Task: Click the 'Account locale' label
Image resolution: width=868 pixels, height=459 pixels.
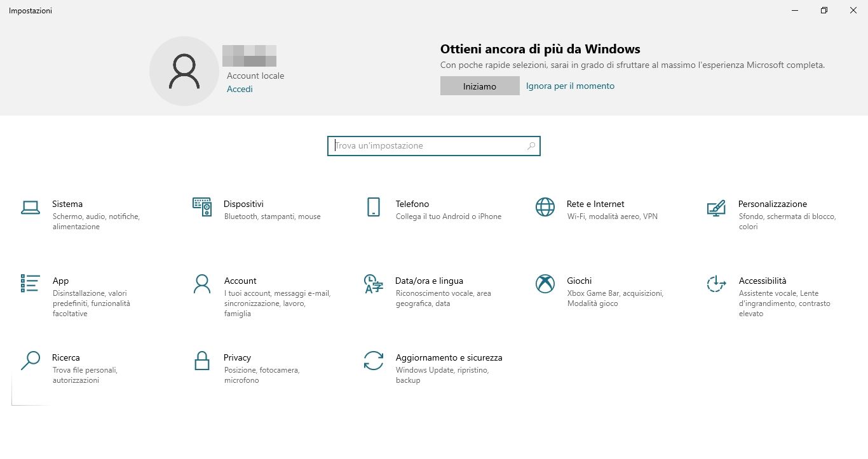Action: tap(255, 76)
